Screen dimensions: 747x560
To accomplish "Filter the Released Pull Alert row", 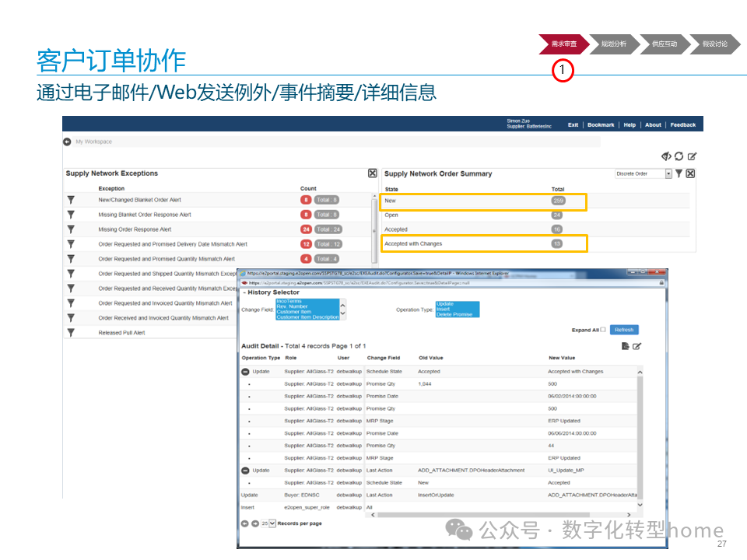I will pos(71,333).
